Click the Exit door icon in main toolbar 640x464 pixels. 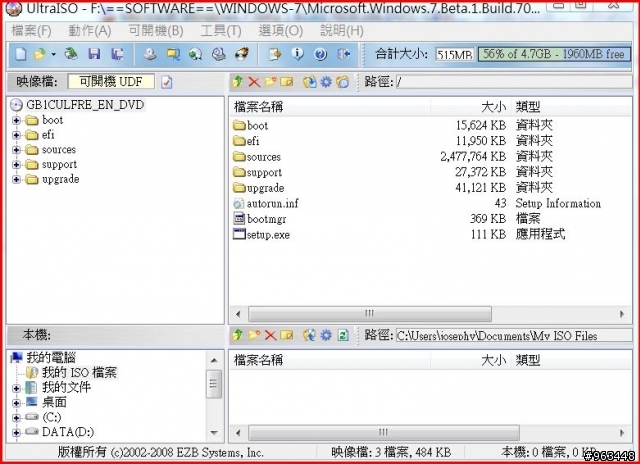tap(344, 54)
